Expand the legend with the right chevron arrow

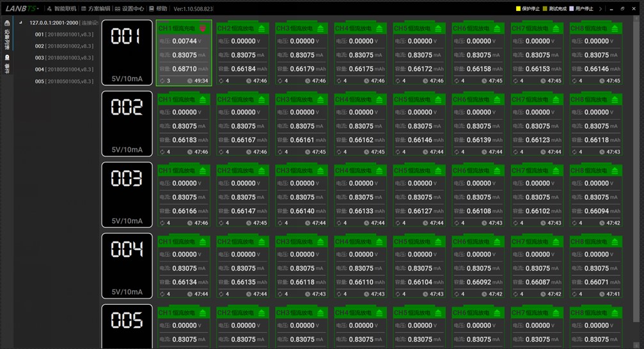pos(600,8)
